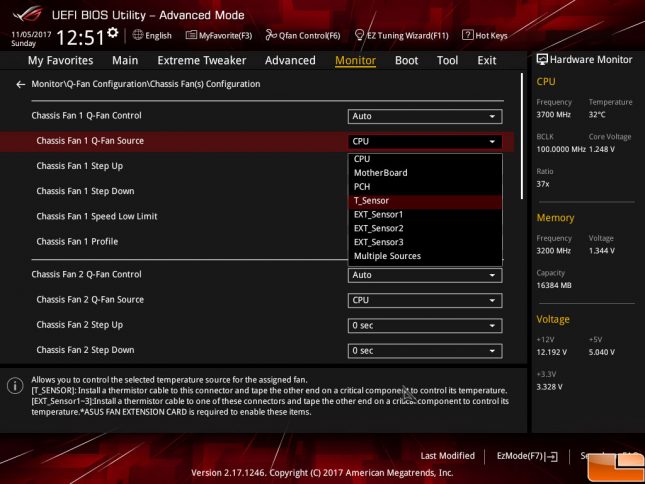Viewport: 645px width, 484px height.
Task: Click the settings gear next to clock
Action: click(x=113, y=33)
